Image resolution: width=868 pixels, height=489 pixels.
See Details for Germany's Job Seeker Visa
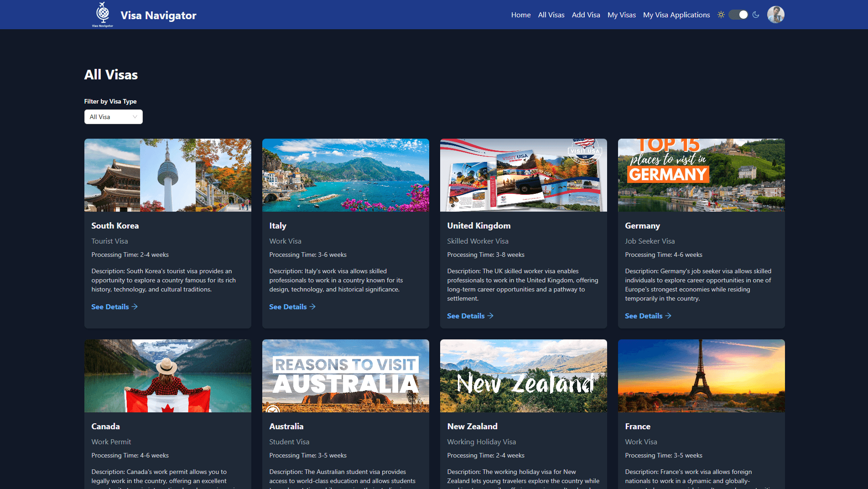point(644,316)
